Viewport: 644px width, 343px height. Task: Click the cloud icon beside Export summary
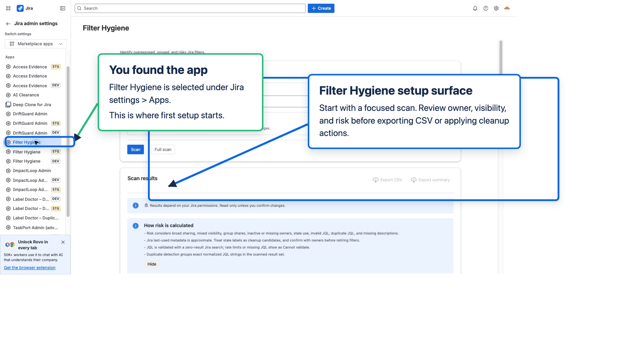pos(414,180)
